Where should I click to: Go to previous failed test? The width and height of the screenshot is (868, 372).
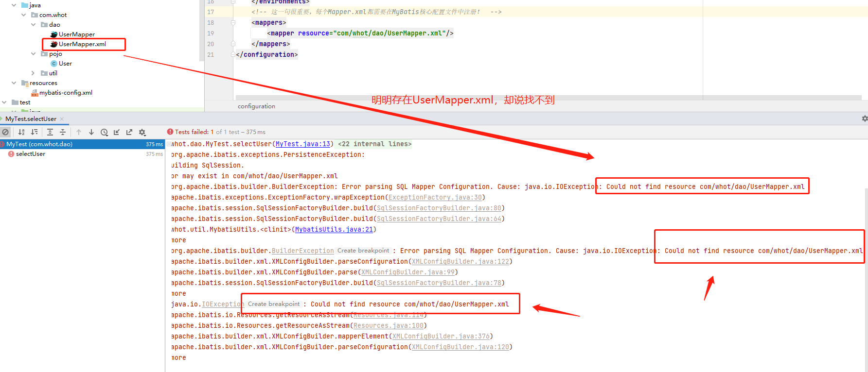(79, 132)
